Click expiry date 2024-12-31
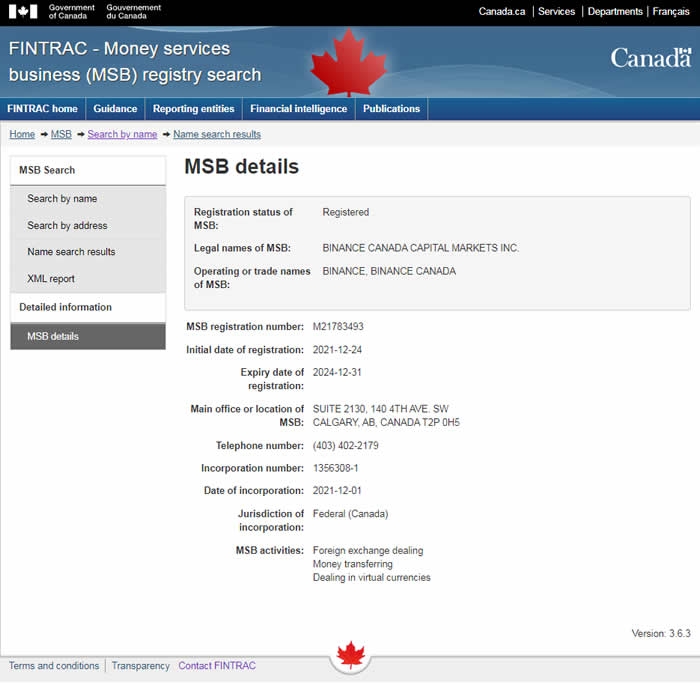 coord(337,372)
